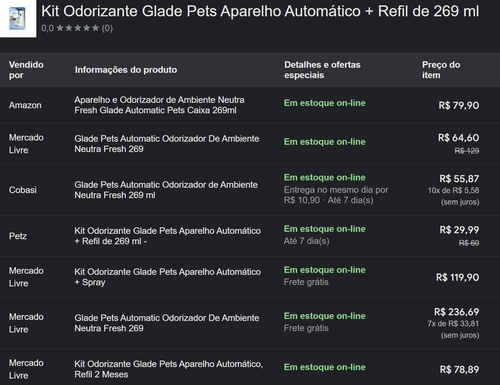Select the R$ 29,99 Petz price
Viewport: 500px width, 385px height.
tap(459, 230)
